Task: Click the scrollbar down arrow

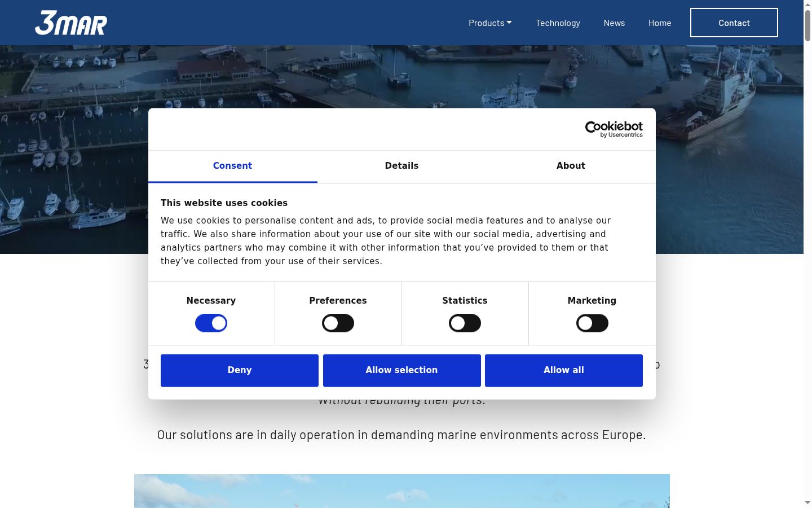Action: (807, 502)
